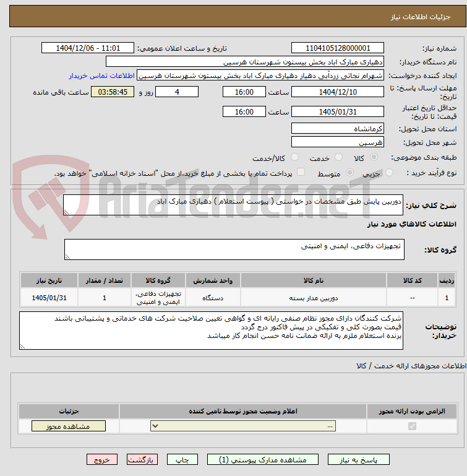Select the جزیی purchase type radio

click(389, 173)
